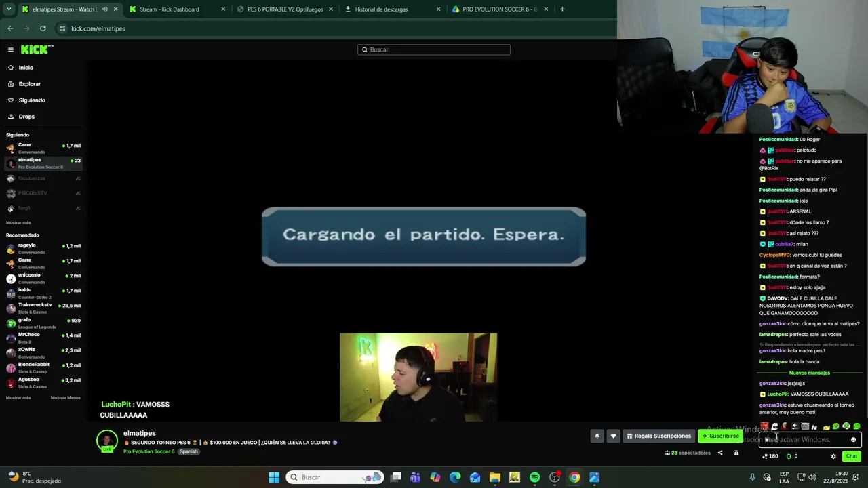Open Spotify from the taskbar

(534, 477)
